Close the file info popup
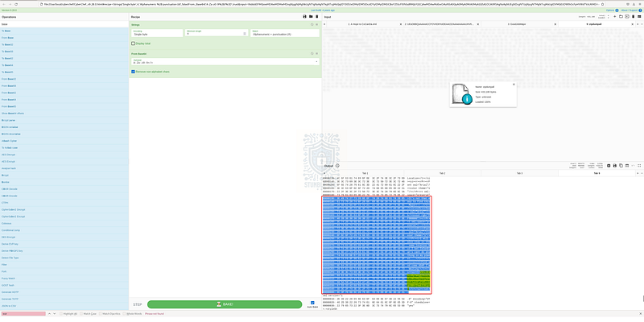Screen dimensions: 644x322 pos(514,85)
